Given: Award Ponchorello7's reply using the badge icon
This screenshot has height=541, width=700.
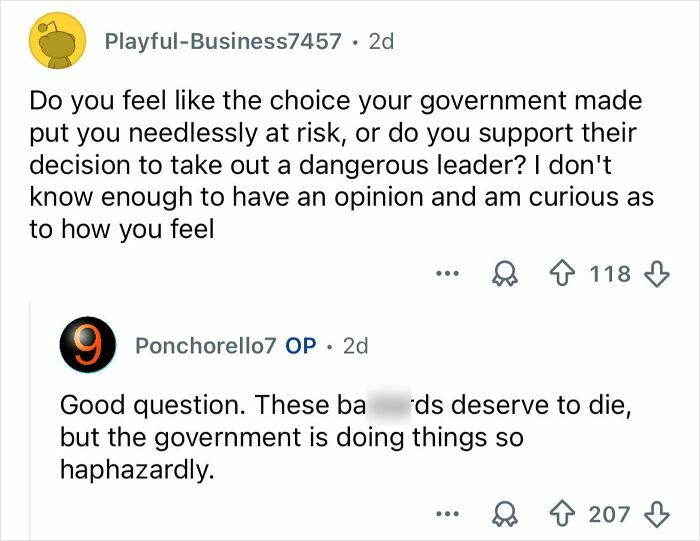Looking at the screenshot, I should [506, 514].
